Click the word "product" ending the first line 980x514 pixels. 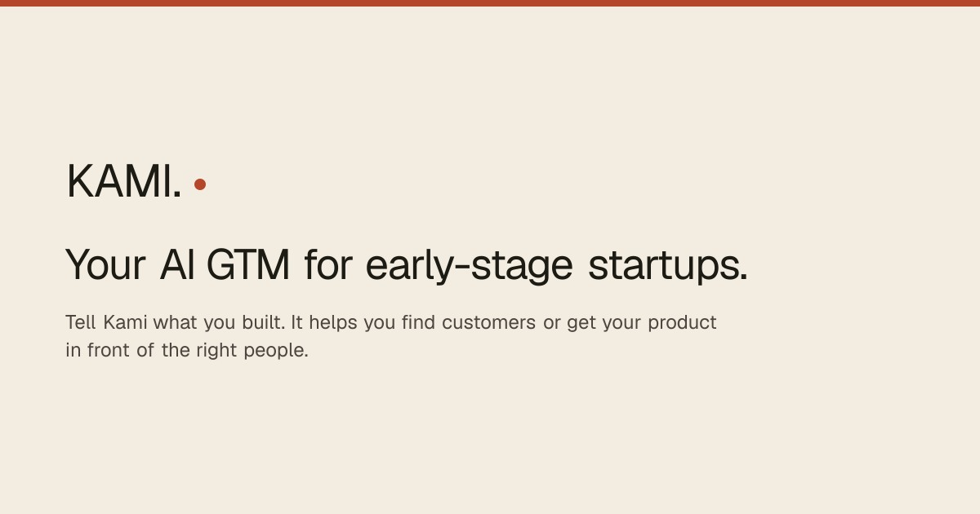click(x=682, y=323)
